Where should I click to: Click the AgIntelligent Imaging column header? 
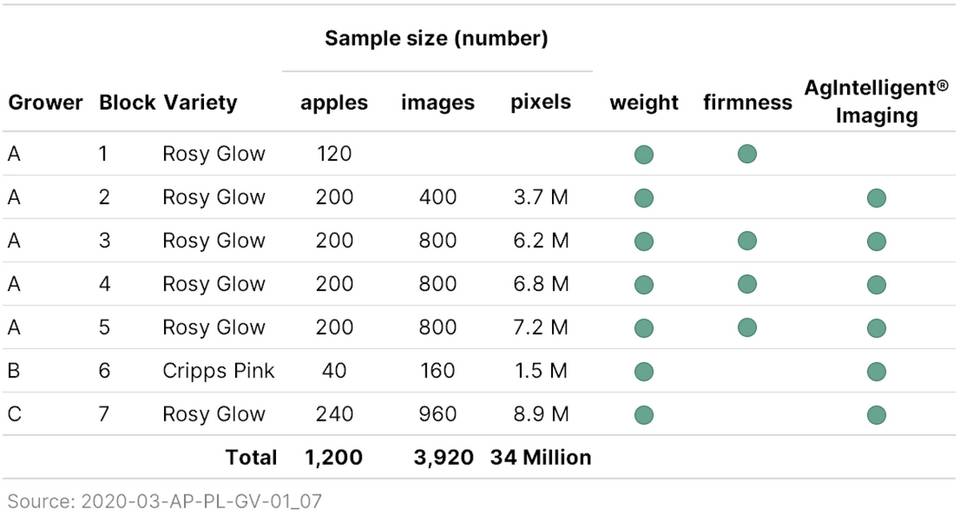click(877, 102)
